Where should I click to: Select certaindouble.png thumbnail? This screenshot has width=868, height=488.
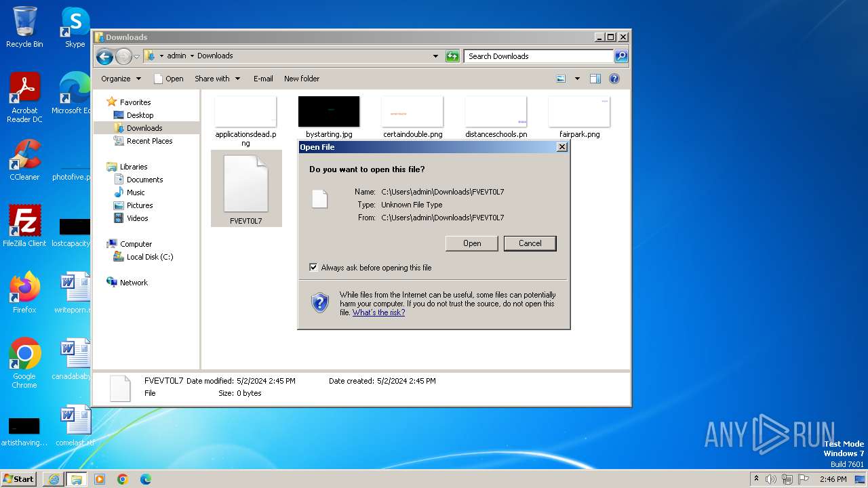coord(412,112)
